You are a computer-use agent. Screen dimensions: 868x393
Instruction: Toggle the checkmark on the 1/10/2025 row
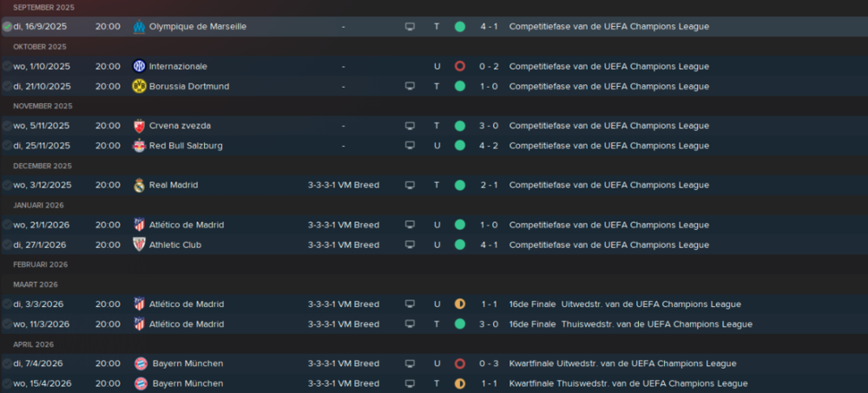pyautogui.click(x=7, y=67)
